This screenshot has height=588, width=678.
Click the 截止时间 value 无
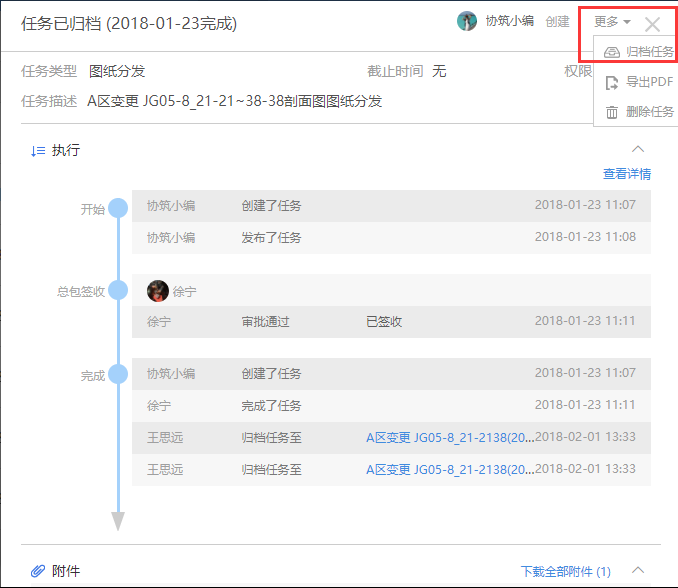pos(439,71)
